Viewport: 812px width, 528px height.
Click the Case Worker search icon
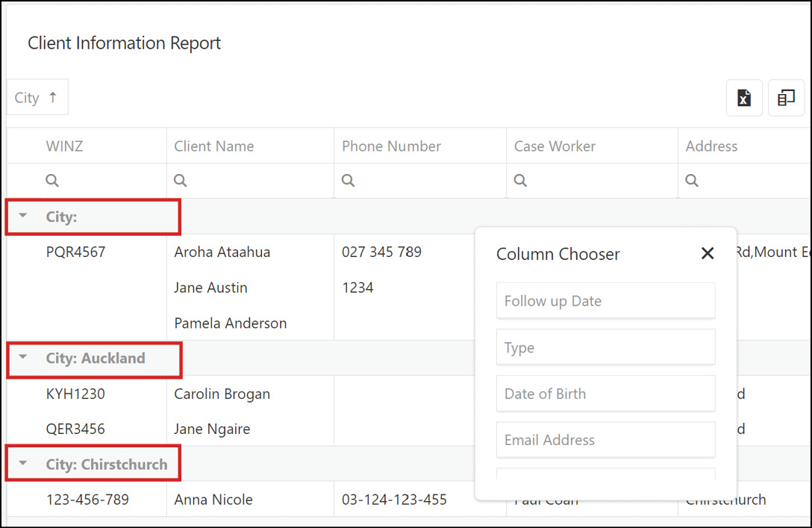pyautogui.click(x=520, y=180)
